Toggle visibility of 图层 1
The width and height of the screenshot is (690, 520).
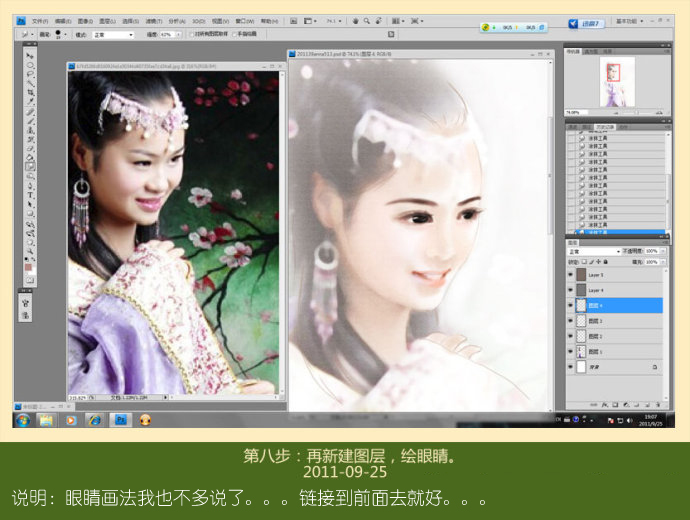(571, 352)
